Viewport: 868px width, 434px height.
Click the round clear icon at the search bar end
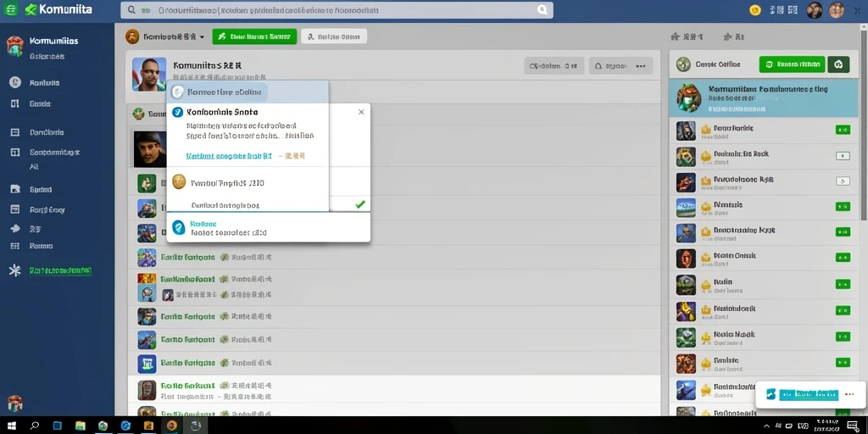(x=542, y=10)
